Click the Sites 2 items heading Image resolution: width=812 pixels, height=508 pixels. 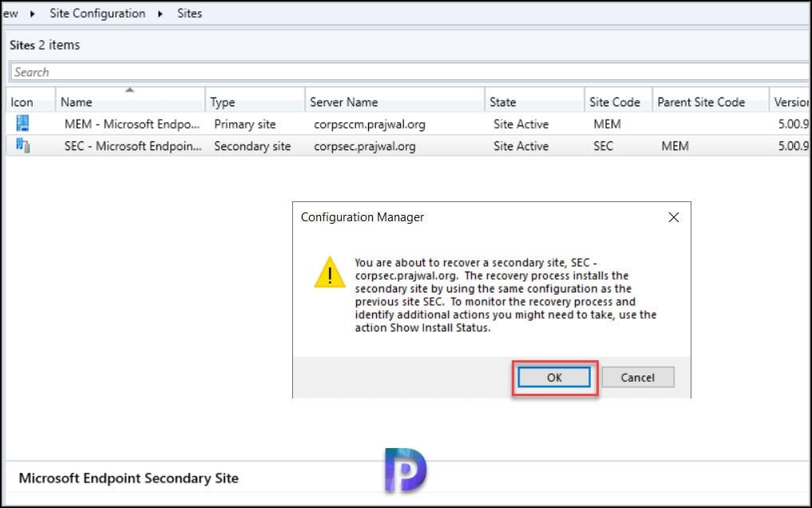coord(45,45)
